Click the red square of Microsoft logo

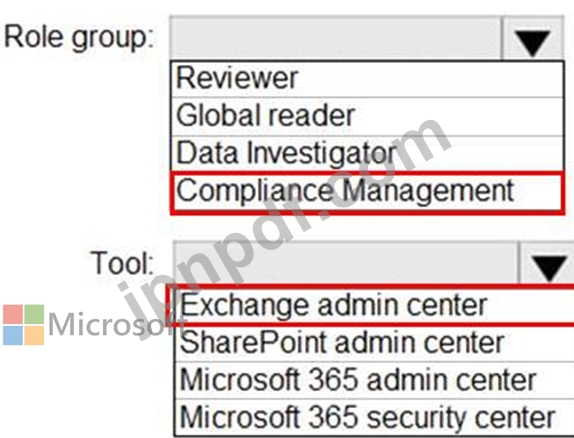[13, 314]
